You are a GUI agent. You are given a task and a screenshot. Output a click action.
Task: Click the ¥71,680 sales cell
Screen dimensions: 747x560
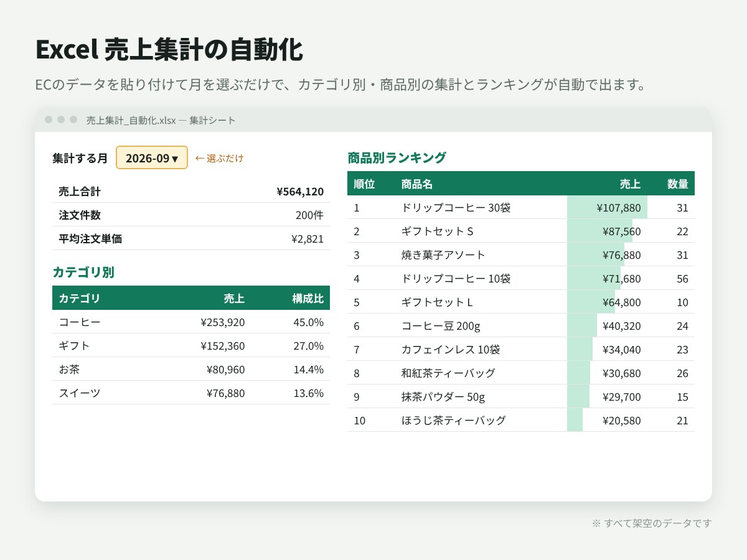click(x=608, y=278)
